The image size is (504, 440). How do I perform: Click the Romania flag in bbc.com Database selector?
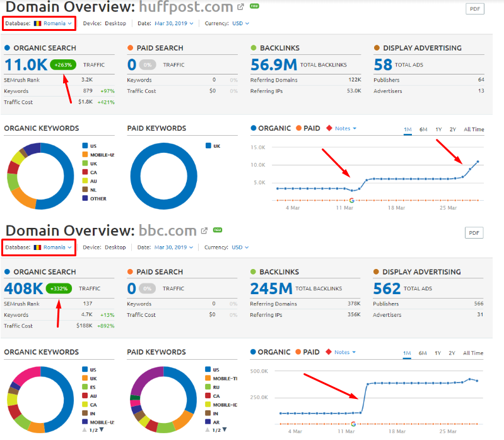point(38,247)
